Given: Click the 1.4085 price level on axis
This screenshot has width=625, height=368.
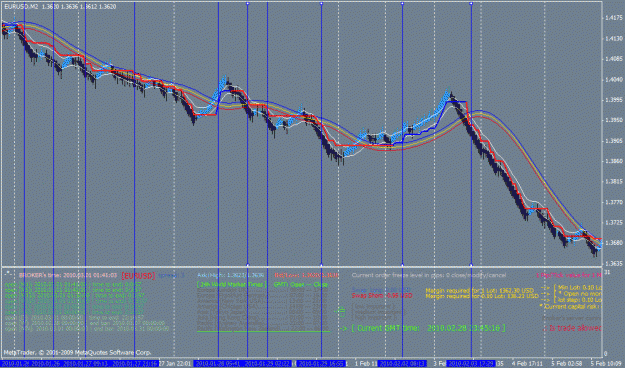Looking at the screenshot, I should coord(614,59).
